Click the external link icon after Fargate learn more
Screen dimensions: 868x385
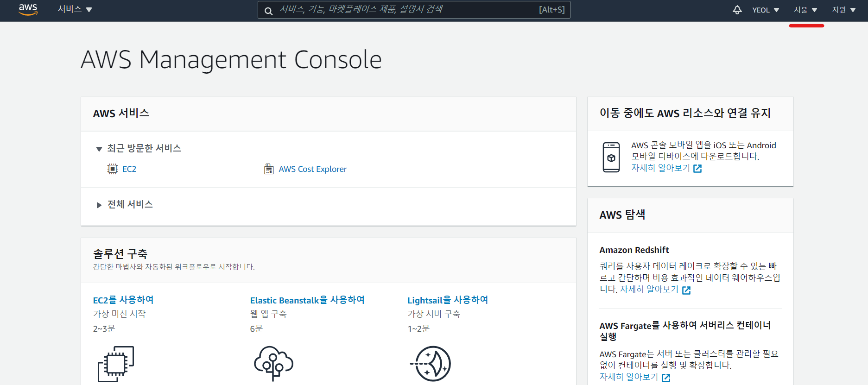click(x=666, y=378)
